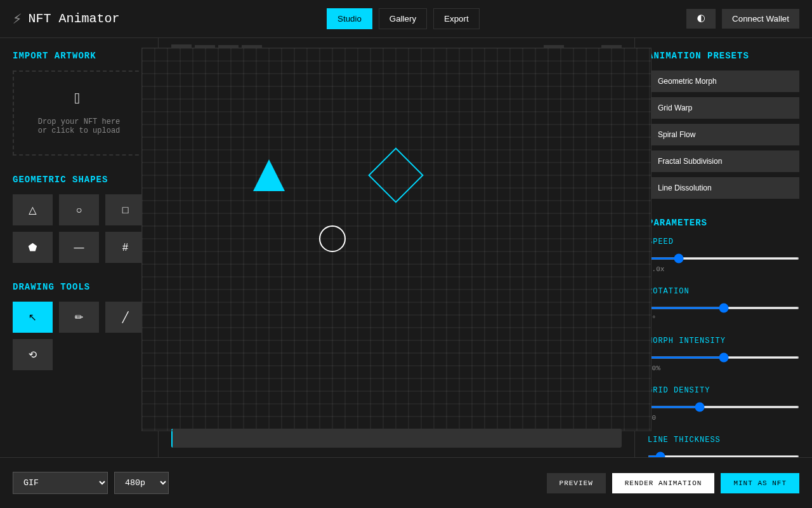
Task: Adjust the Speed slider
Action: [679, 258]
